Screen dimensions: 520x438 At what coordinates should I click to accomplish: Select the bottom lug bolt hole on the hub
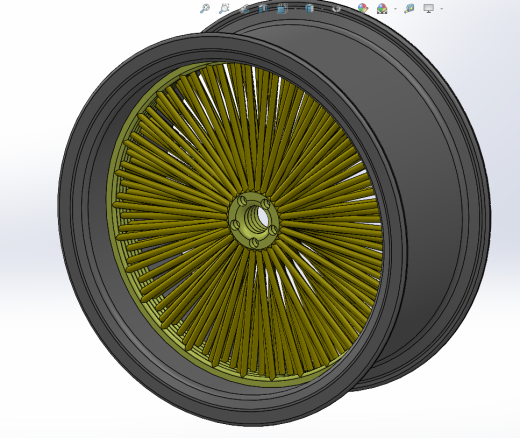click(x=255, y=243)
